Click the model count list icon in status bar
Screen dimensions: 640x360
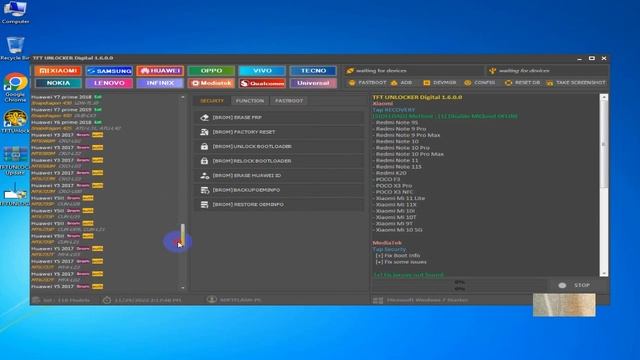36,300
